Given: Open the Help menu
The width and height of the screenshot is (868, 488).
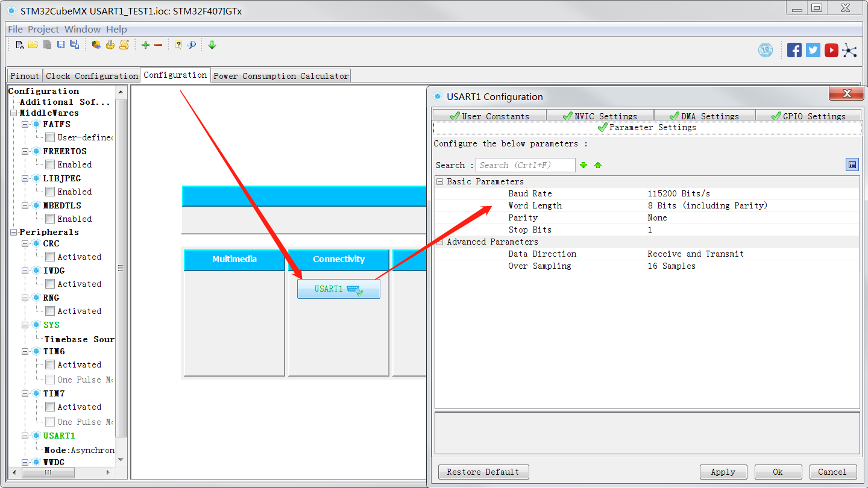Looking at the screenshot, I should pos(116,29).
